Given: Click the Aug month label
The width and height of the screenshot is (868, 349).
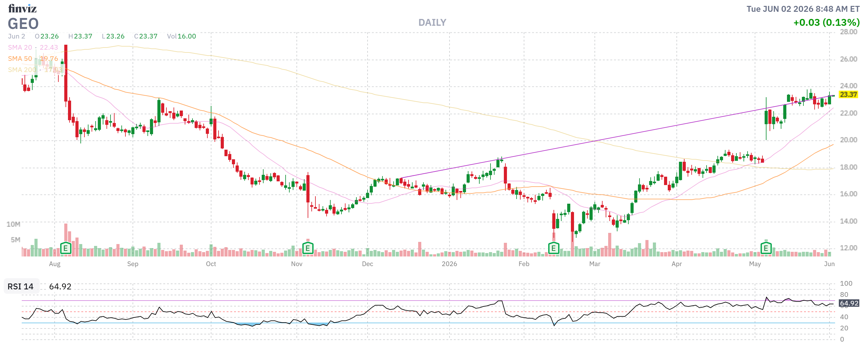Looking at the screenshot, I should click(x=55, y=264).
